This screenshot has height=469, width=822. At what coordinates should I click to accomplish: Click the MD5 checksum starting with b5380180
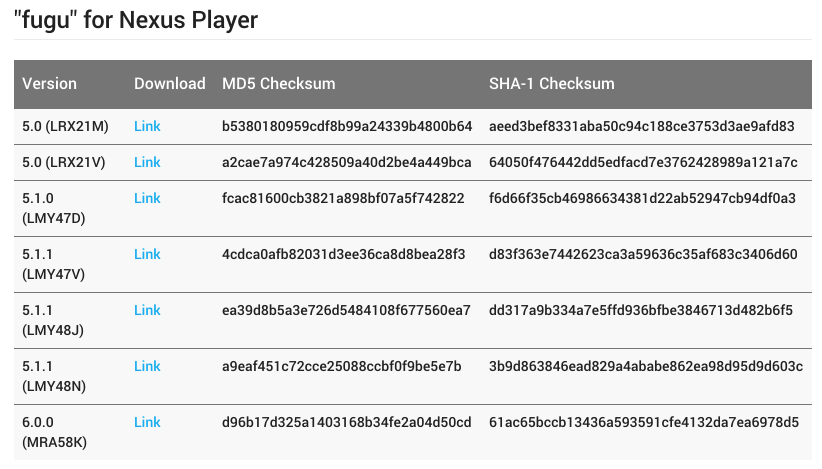pos(347,126)
